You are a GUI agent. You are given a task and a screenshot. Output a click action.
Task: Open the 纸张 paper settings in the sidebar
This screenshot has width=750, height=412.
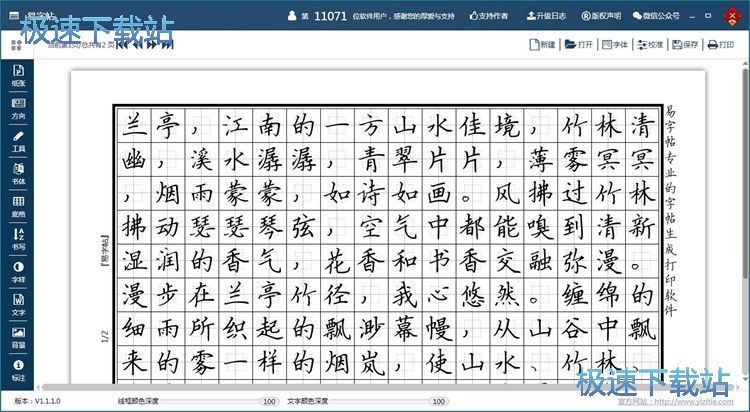[18, 76]
